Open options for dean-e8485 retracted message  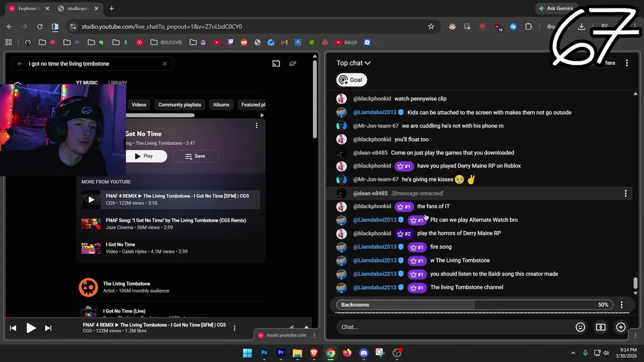pos(625,194)
